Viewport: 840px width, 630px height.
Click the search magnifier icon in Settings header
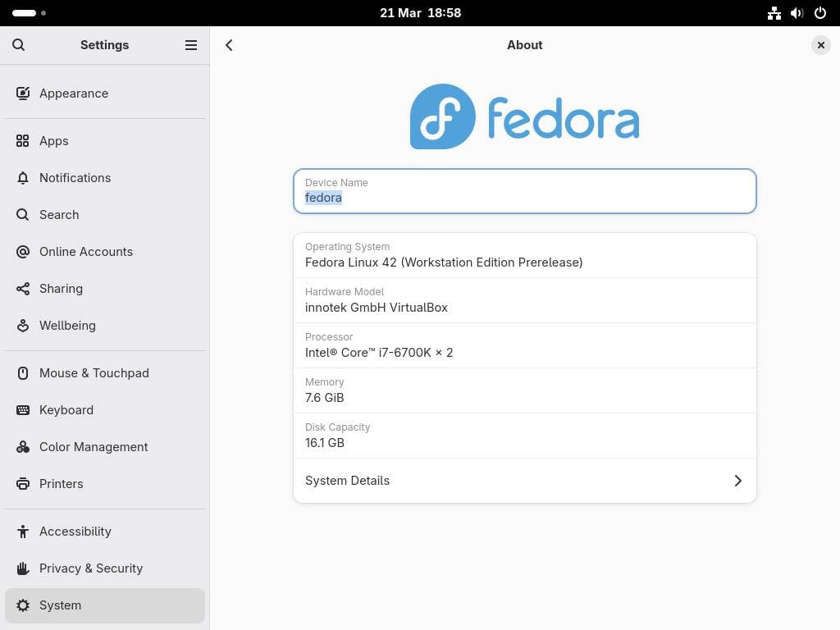[19, 45]
